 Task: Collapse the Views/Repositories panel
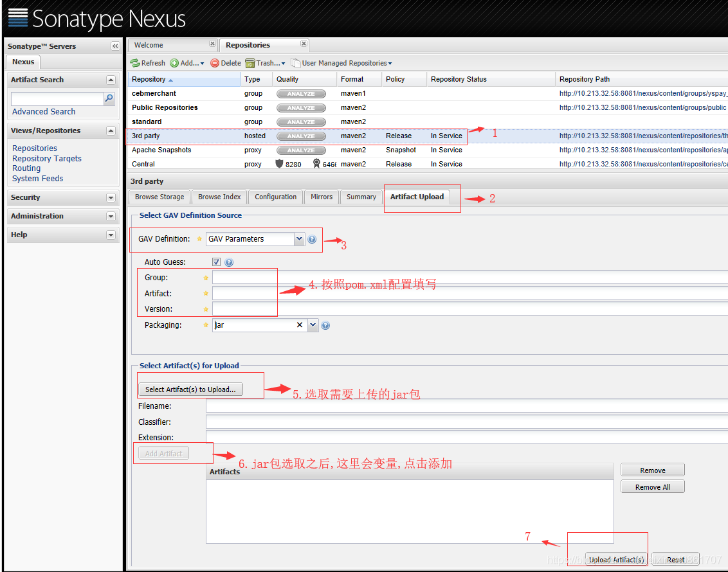(x=111, y=131)
